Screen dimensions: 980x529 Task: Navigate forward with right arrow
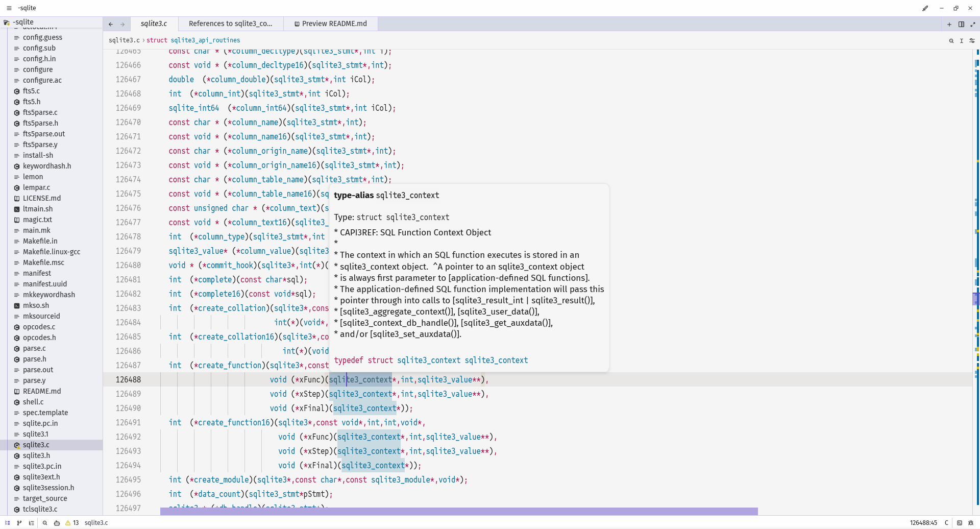pos(122,24)
